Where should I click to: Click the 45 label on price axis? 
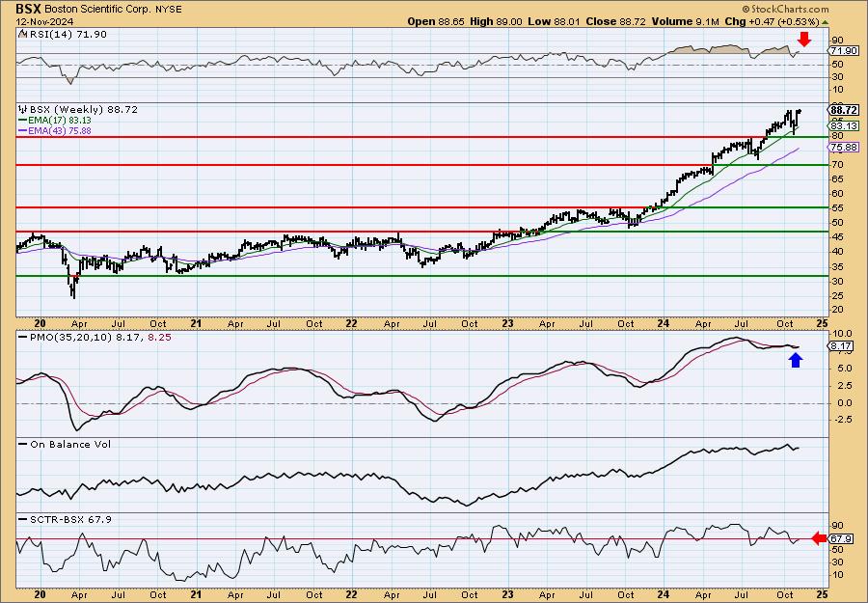(838, 237)
